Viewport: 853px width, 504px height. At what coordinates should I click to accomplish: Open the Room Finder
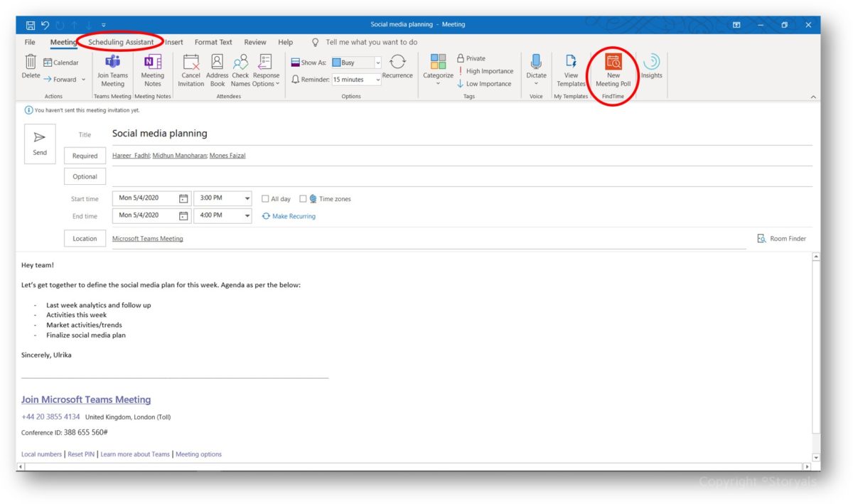[x=783, y=238]
